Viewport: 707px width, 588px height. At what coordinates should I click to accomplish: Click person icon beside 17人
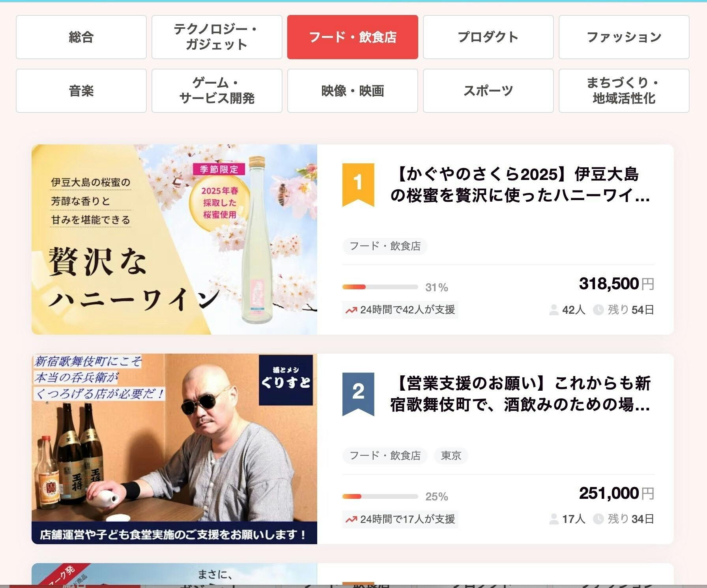(554, 519)
